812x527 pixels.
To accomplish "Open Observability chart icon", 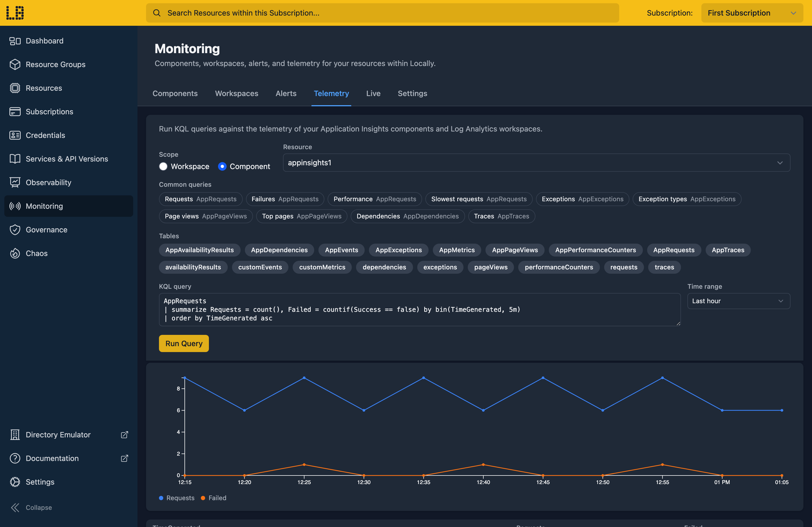I will coord(15,182).
